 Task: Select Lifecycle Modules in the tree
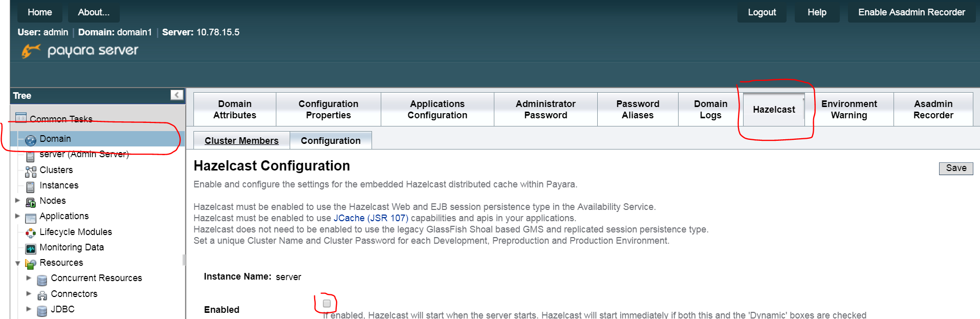point(76,232)
